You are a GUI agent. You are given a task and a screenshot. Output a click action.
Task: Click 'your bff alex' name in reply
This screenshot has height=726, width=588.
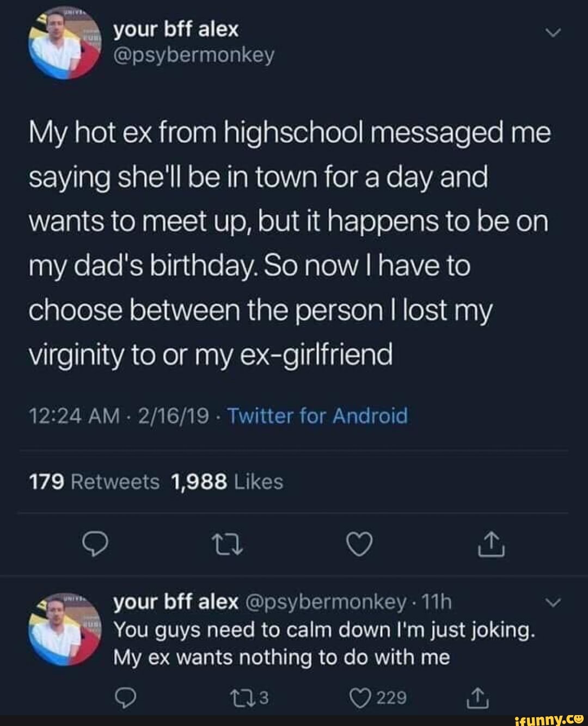(176, 602)
